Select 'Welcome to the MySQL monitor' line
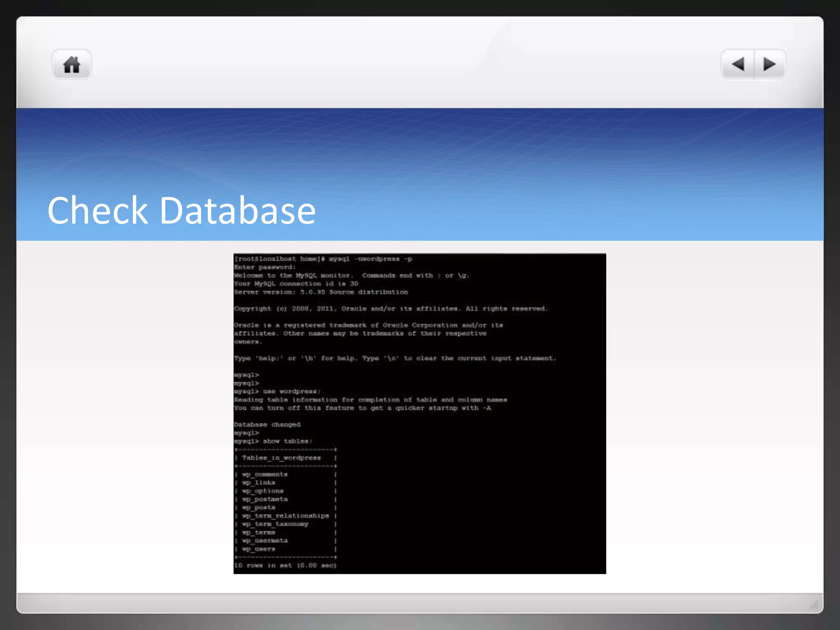This screenshot has height=630, width=840. point(352,275)
